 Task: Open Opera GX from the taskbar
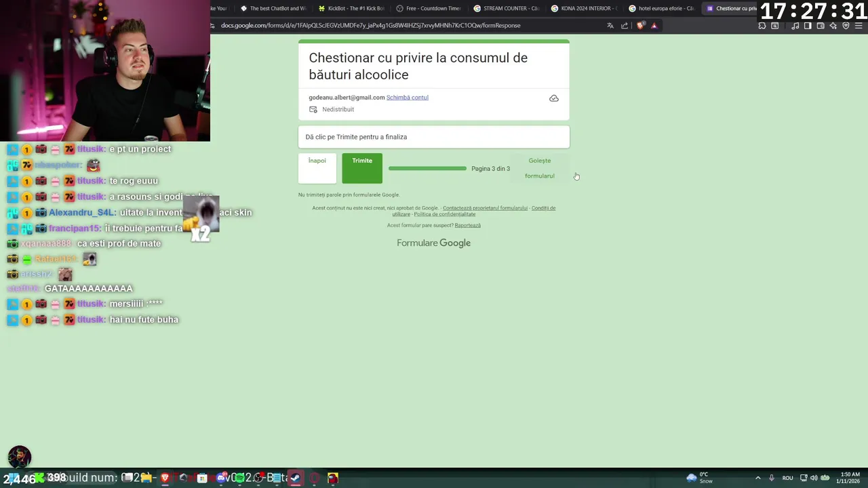point(314,478)
